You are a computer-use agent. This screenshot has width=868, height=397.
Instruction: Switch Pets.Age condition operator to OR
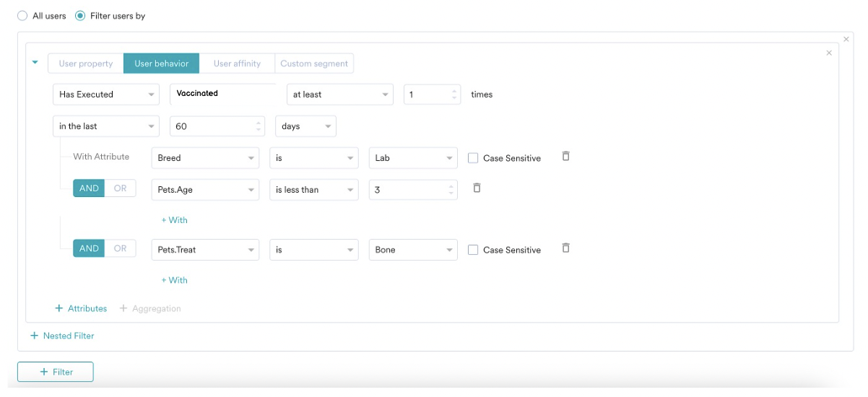pyautogui.click(x=120, y=189)
